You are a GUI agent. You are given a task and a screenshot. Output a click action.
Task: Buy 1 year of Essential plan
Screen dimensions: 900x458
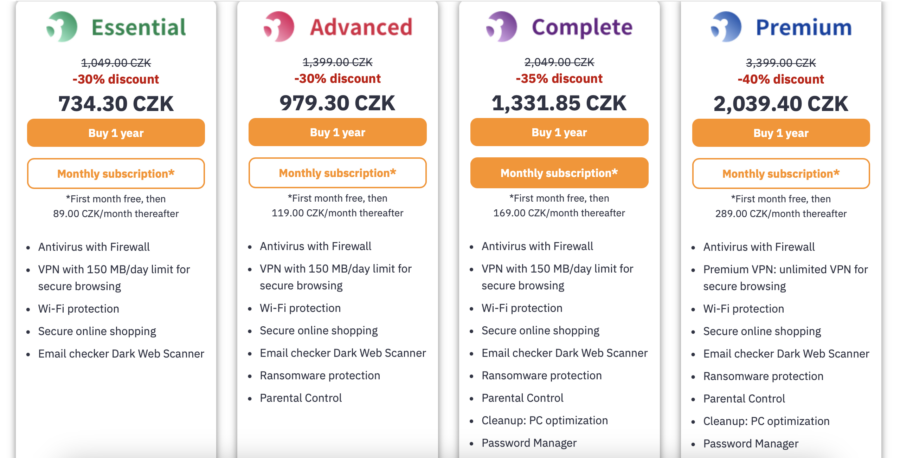116,133
